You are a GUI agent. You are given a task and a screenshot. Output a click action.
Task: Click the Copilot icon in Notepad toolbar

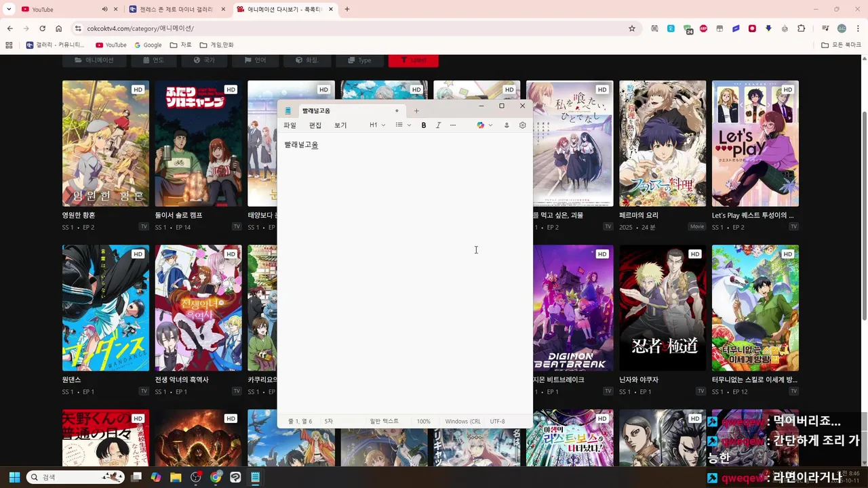(x=481, y=125)
